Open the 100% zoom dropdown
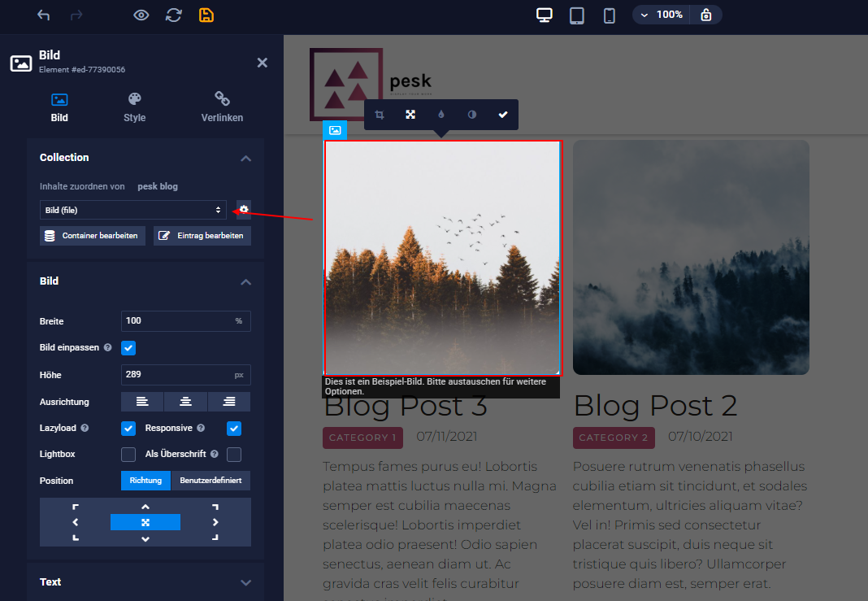The image size is (868, 601). 662,15
